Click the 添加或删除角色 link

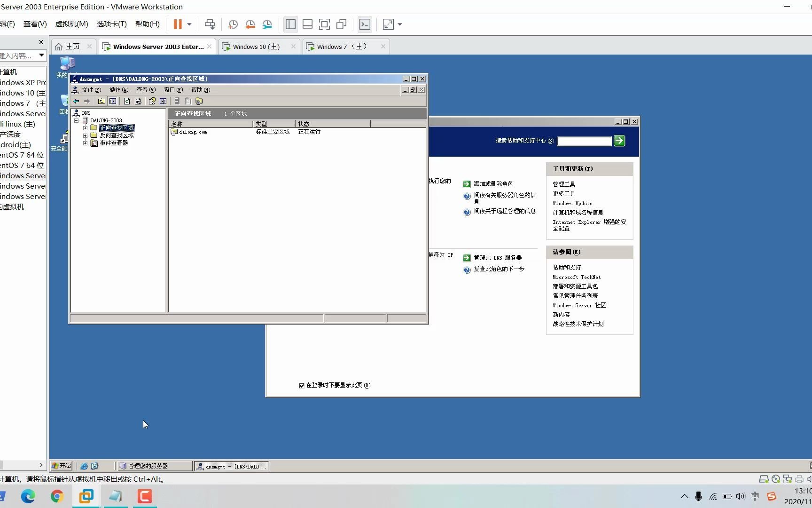(493, 184)
